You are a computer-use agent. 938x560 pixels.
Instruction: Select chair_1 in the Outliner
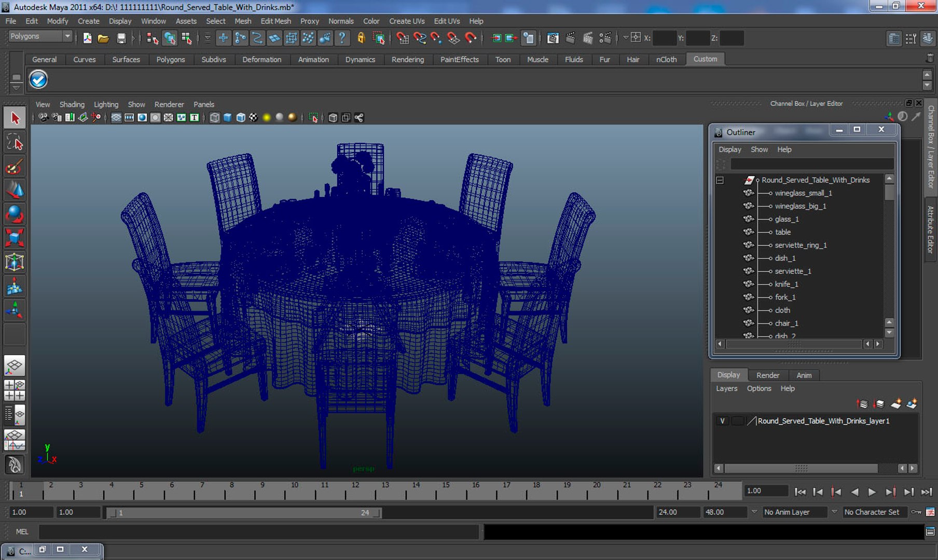tap(787, 323)
